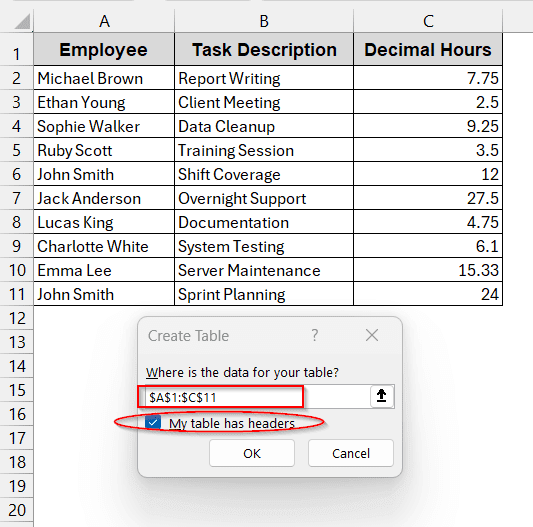Image resolution: width=533 pixels, height=527 pixels.
Task: Click the Data Cleanup cell
Action: coord(264,126)
